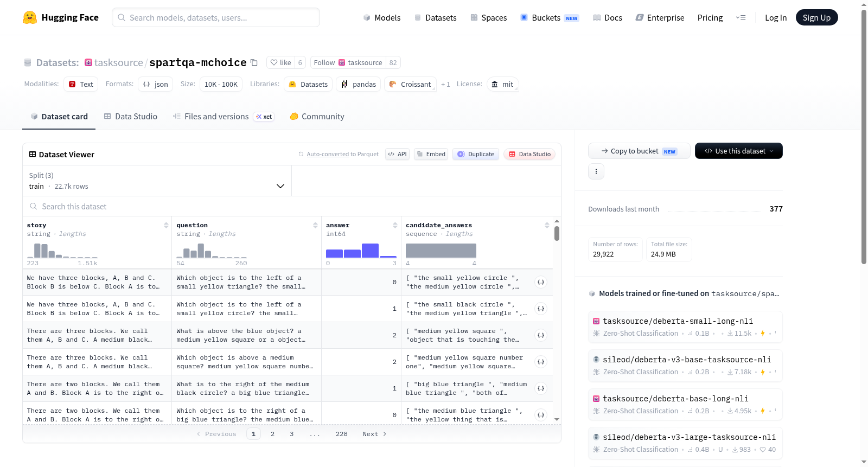Switch to the Data Studio tab
This screenshot has width=868, height=467.
coord(131,116)
